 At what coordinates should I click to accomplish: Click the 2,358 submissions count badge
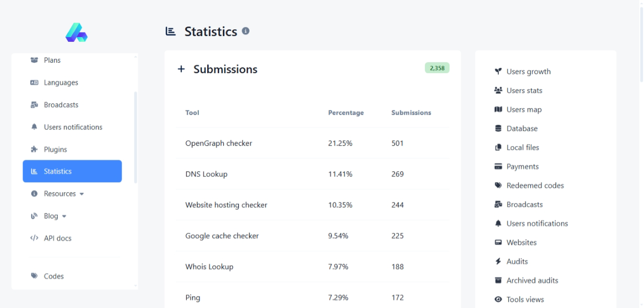point(437,68)
